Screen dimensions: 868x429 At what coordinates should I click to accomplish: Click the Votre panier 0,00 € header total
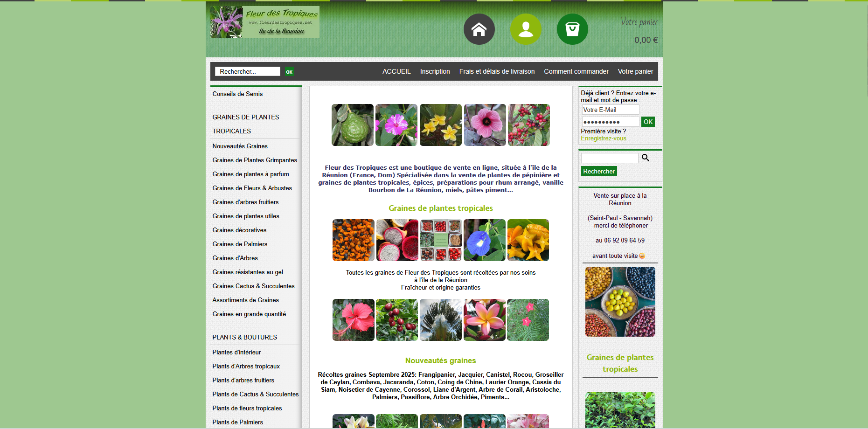pyautogui.click(x=639, y=31)
